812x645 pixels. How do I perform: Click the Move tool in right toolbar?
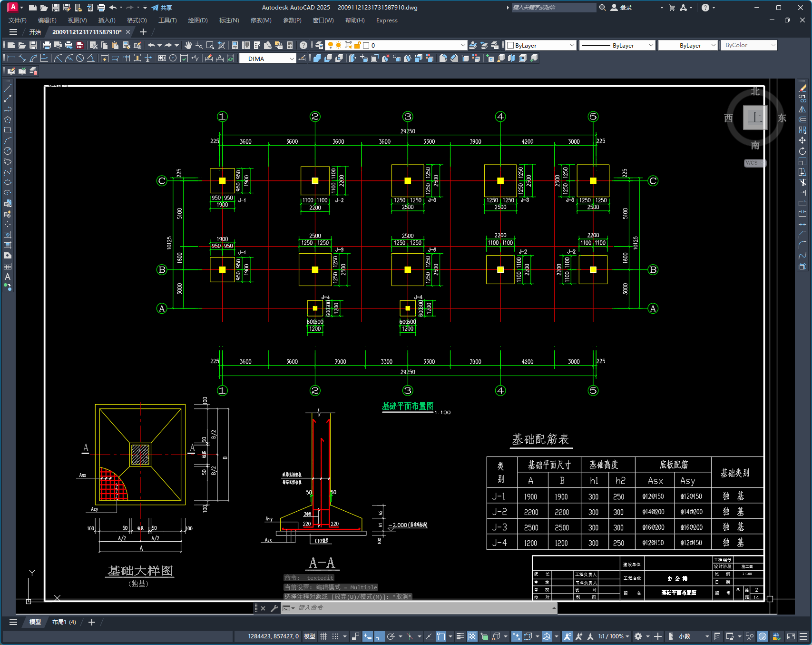[802, 140]
